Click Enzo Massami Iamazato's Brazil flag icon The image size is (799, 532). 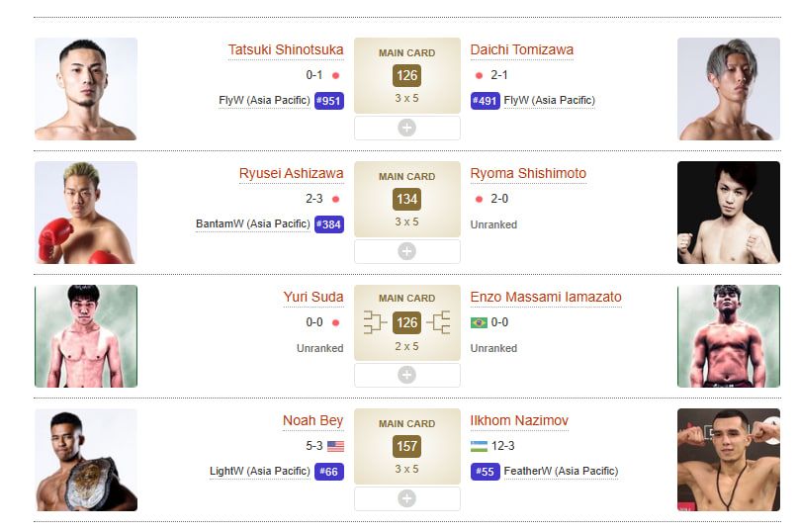point(480,322)
